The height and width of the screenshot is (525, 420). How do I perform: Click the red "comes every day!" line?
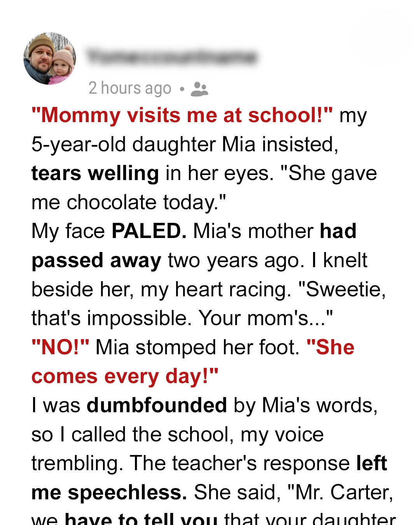(x=125, y=376)
